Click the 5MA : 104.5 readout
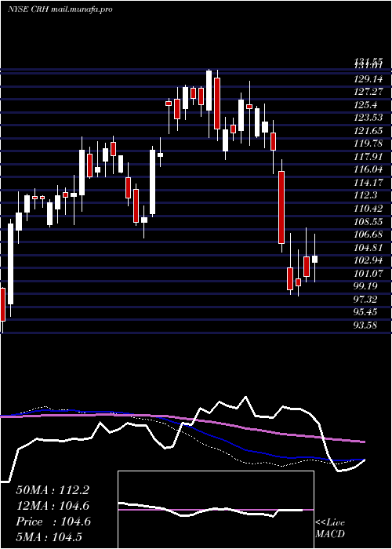The image size is (392, 549). click(49, 536)
